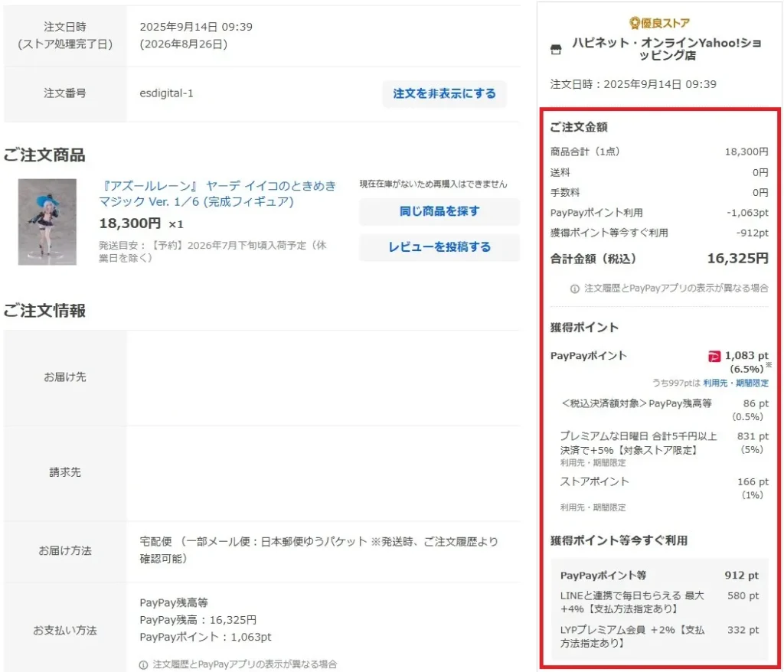This screenshot has width=784, height=672.
Task: Click info icon beside 注文履歴とPayPayアプリ in sidebar
Action: tap(574, 289)
